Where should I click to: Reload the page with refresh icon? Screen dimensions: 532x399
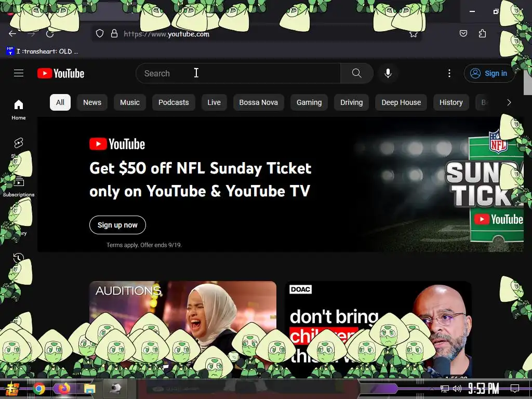(50, 34)
